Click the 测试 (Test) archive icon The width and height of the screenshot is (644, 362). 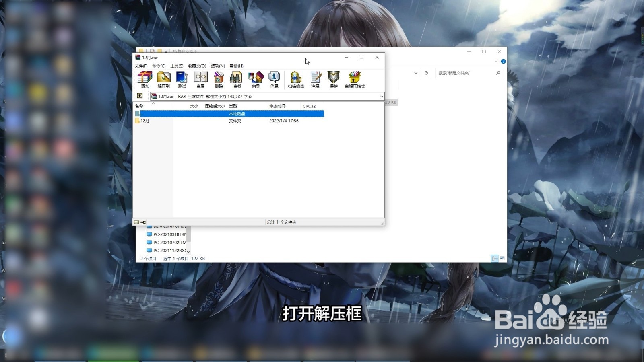(182, 80)
